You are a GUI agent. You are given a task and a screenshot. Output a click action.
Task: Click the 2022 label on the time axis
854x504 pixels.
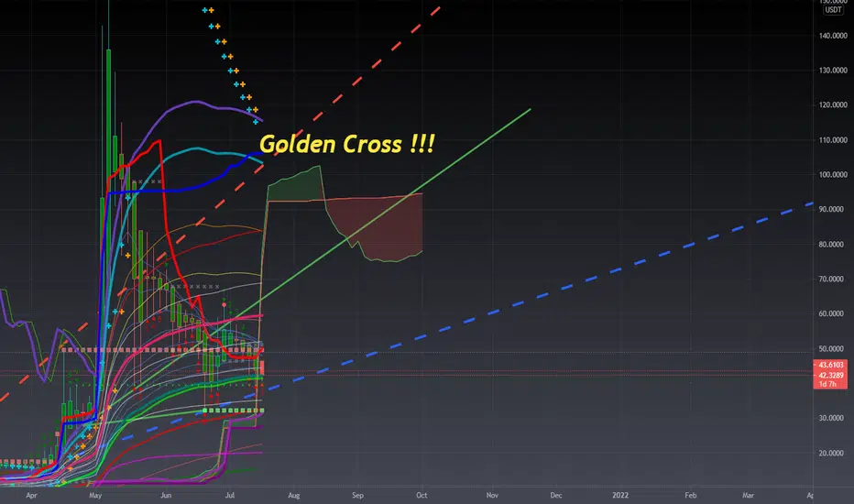pyautogui.click(x=620, y=495)
